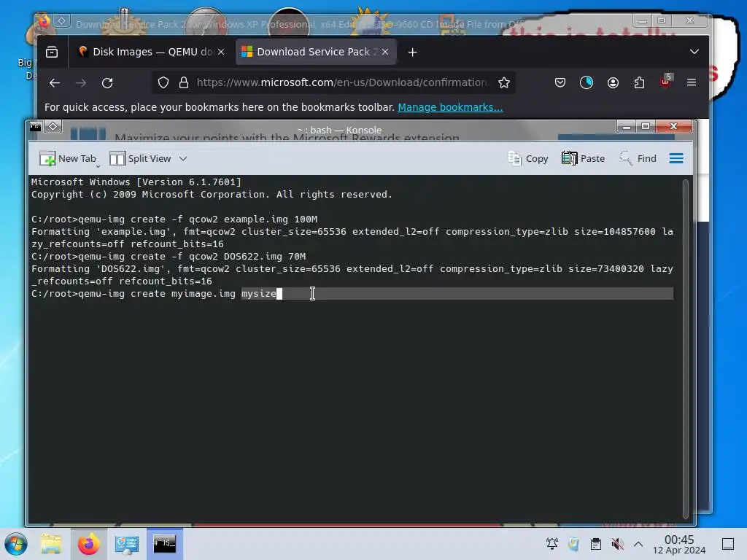Click tracking protection shield icon
The width and height of the screenshot is (747, 560).
pos(163,83)
